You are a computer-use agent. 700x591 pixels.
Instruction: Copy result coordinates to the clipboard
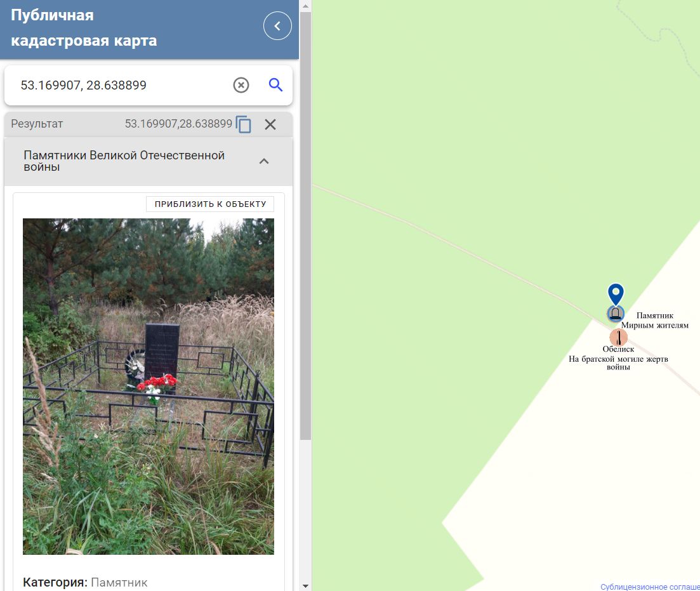tap(243, 124)
